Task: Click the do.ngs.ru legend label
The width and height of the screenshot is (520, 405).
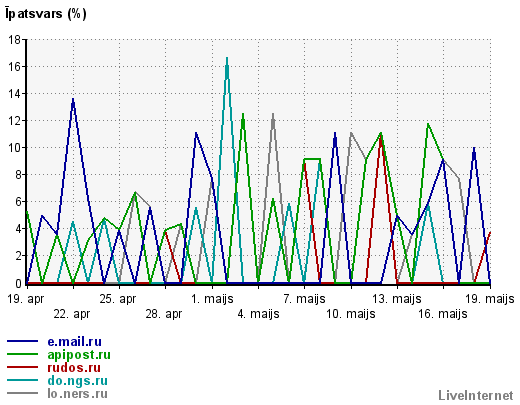Action: coord(77,381)
